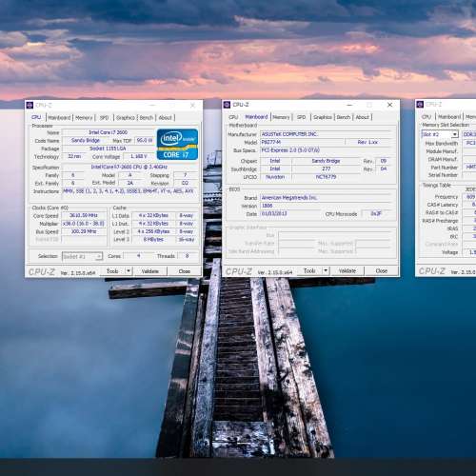Switch to CPU tab in the Motherboard window

point(233,117)
